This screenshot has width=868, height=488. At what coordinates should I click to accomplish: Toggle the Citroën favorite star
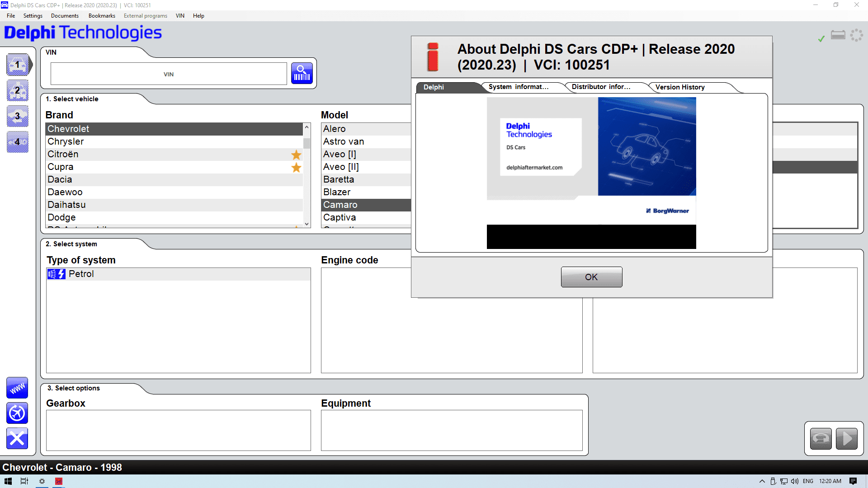[x=296, y=155]
